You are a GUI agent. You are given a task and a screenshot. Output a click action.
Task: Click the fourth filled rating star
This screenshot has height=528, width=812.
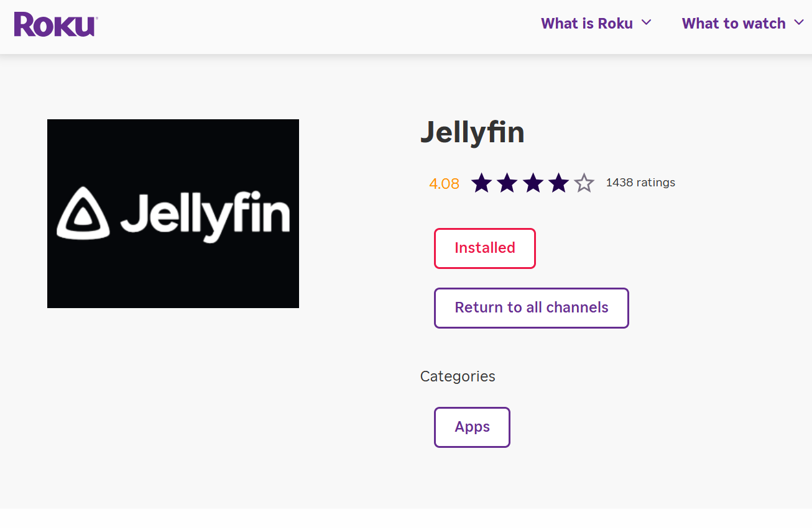pyautogui.click(x=558, y=183)
